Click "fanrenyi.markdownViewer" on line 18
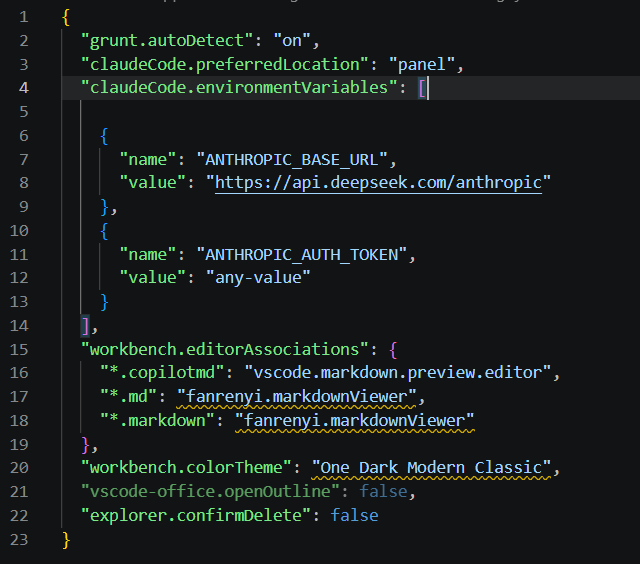 click(355, 420)
